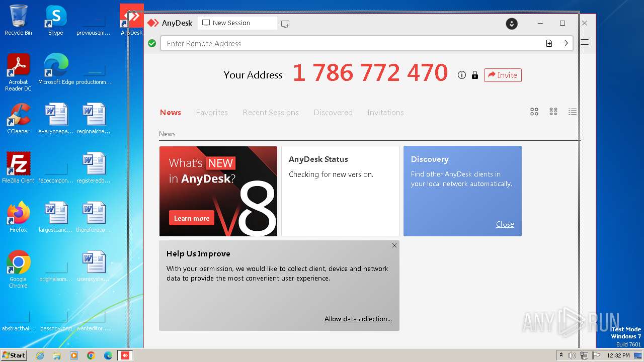Image resolution: width=644 pixels, height=362 pixels.
Task: Select the thereforeco... Word document on desktop
Action: tap(94, 218)
